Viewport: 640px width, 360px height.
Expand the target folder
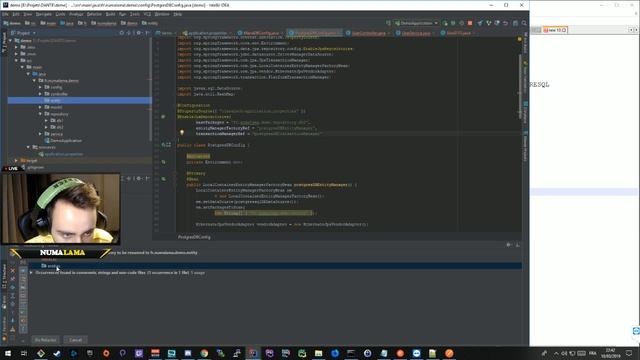tap(16, 161)
